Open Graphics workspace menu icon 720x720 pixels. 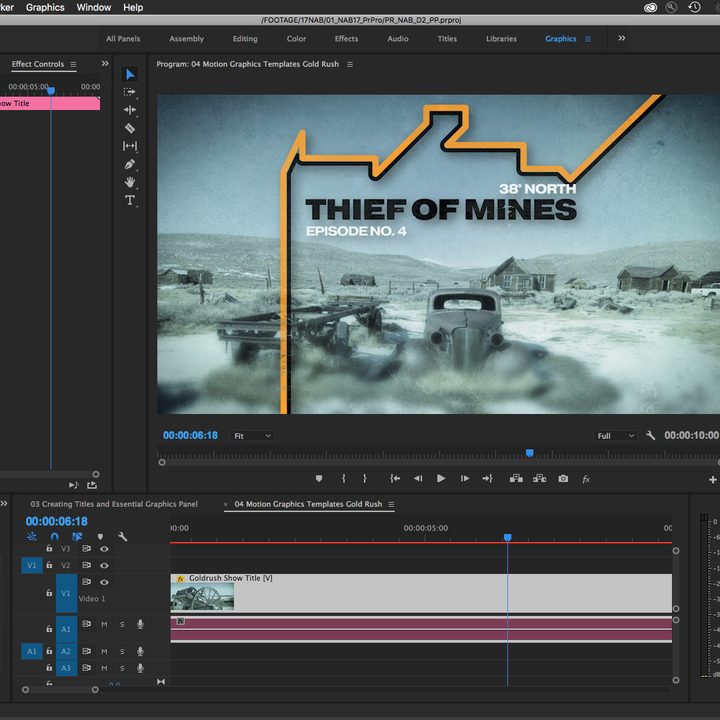pos(588,39)
